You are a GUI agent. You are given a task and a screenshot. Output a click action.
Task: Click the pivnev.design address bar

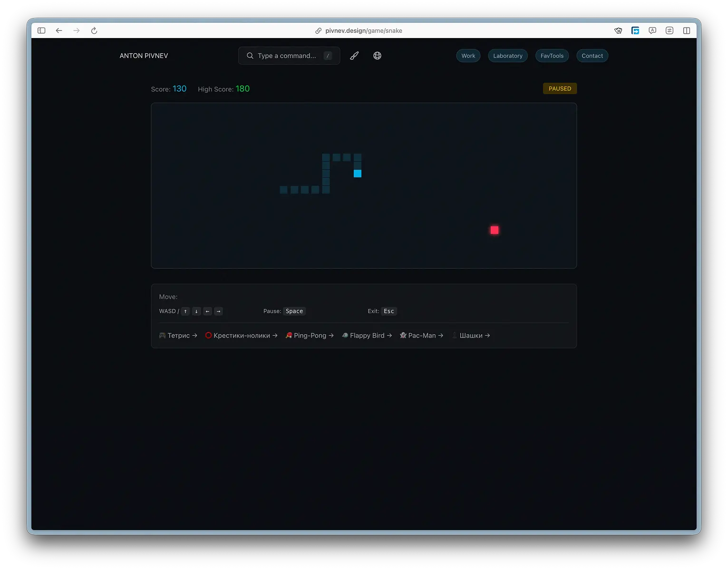(x=363, y=30)
